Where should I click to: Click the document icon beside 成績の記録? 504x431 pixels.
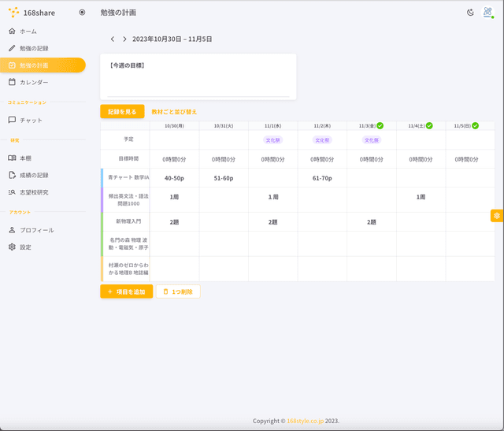(12, 175)
